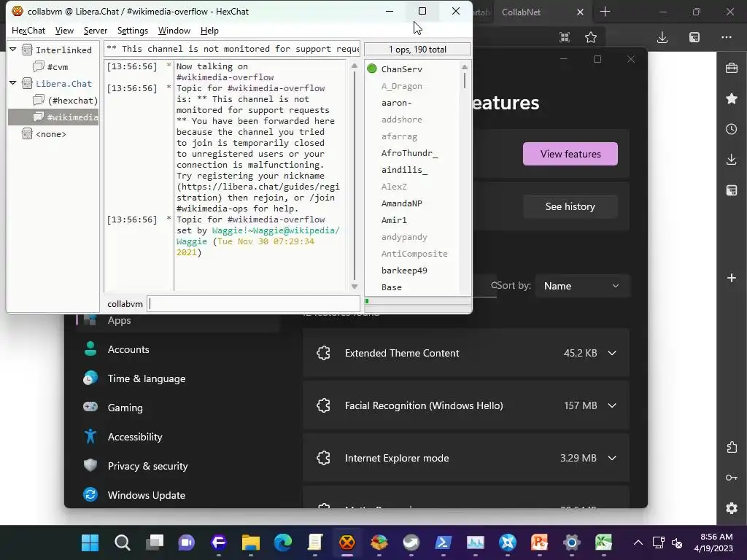Open history clock icon in browser sidebar
747x560 pixels.
click(x=732, y=129)
